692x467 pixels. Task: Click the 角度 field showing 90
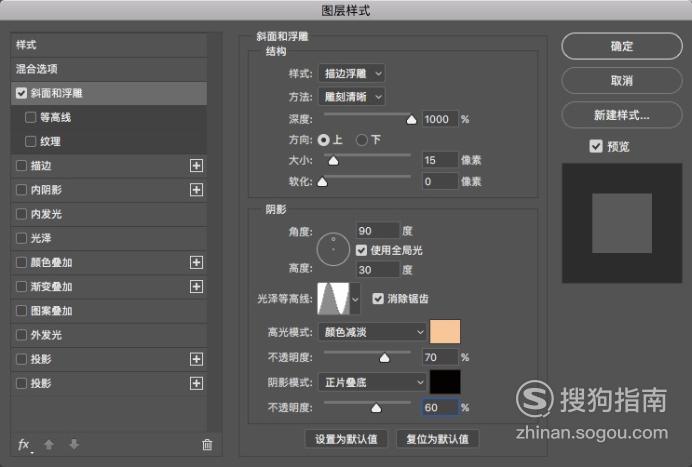click(x=378, y=231)
